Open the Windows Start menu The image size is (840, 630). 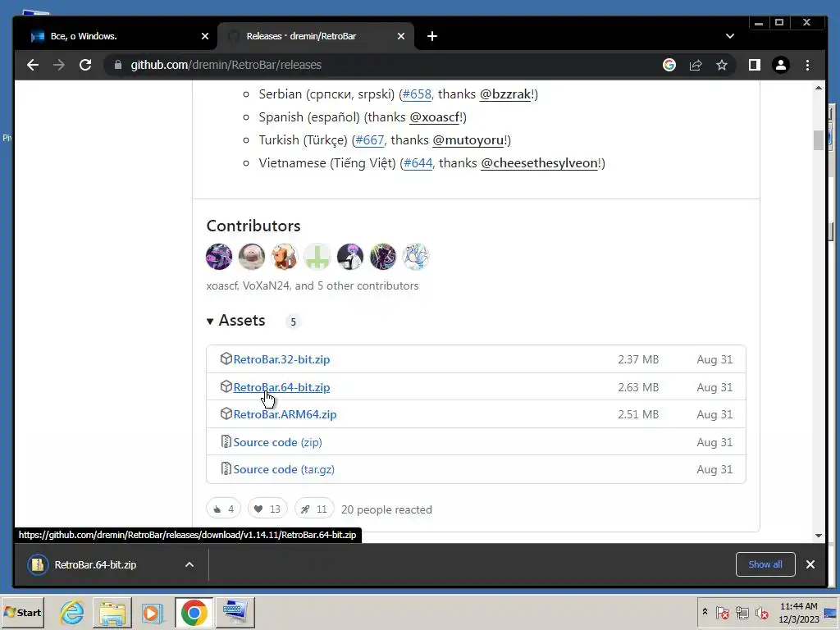tap(22, 612)
